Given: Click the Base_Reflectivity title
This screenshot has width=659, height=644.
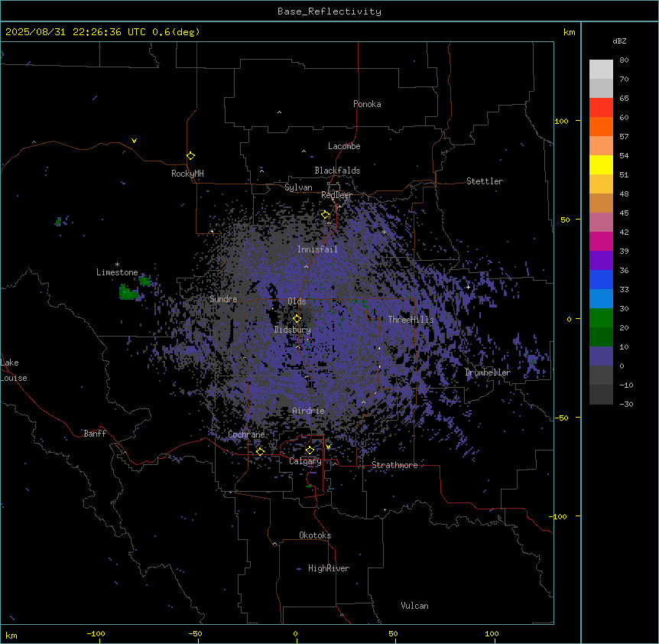Looking at the screenshot, I should [x=329, y=11].
